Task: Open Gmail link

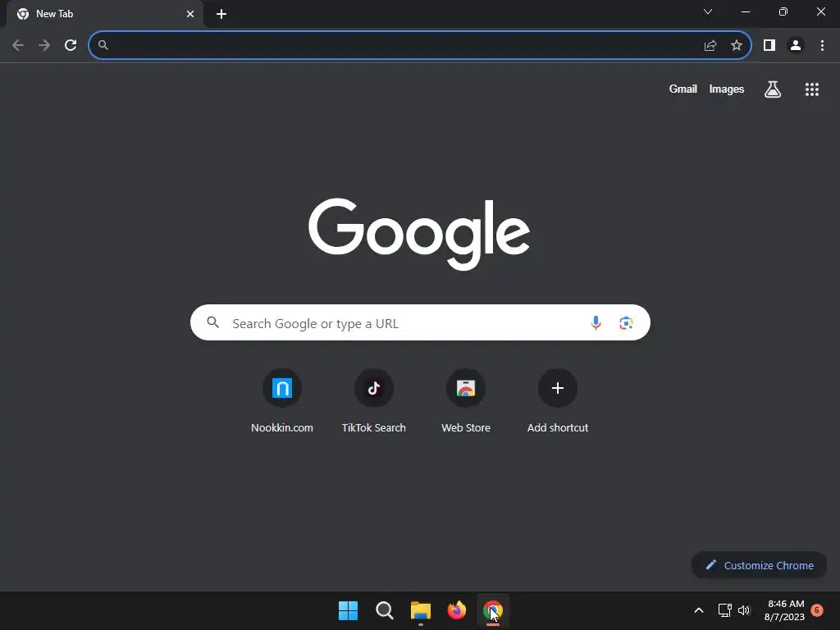Action: [682, 89]
